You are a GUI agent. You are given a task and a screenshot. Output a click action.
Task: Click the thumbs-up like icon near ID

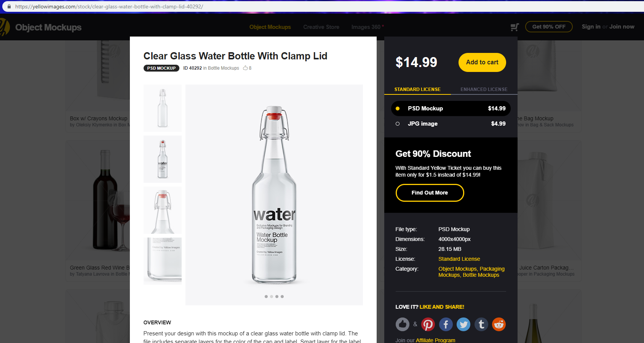pos(245,68)
